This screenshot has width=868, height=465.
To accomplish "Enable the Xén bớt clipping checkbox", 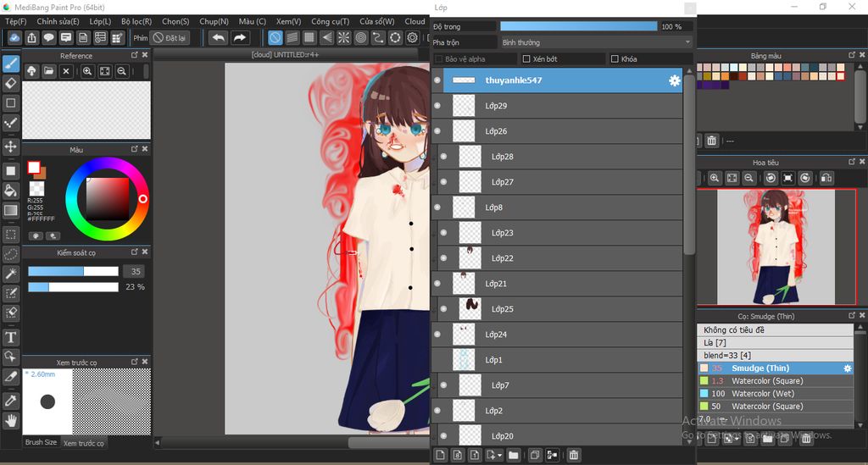I will pyautogui.click(x=526, y=59).
